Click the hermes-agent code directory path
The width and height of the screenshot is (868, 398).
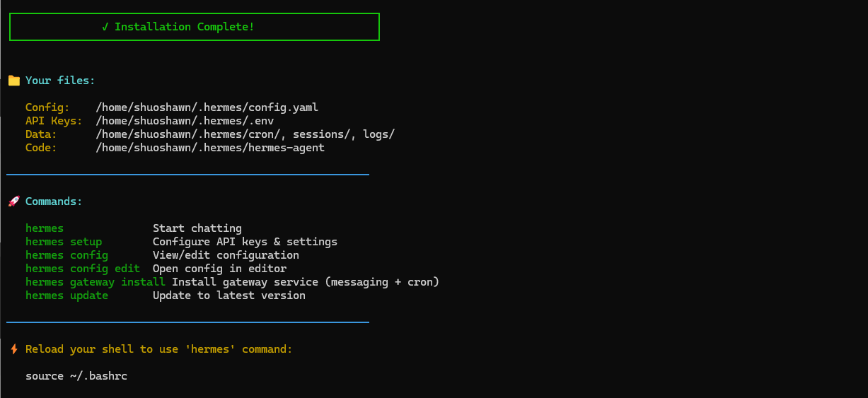click(210, 148)
